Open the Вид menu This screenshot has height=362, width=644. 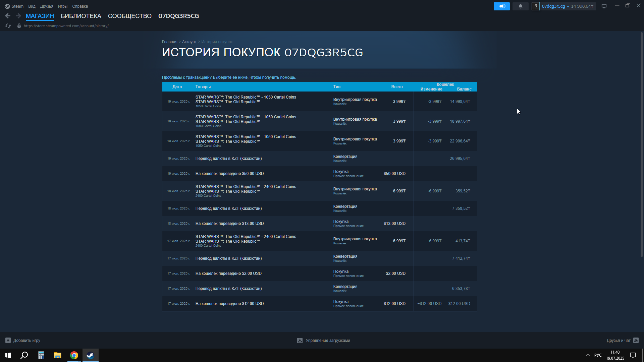click(32, 6)
